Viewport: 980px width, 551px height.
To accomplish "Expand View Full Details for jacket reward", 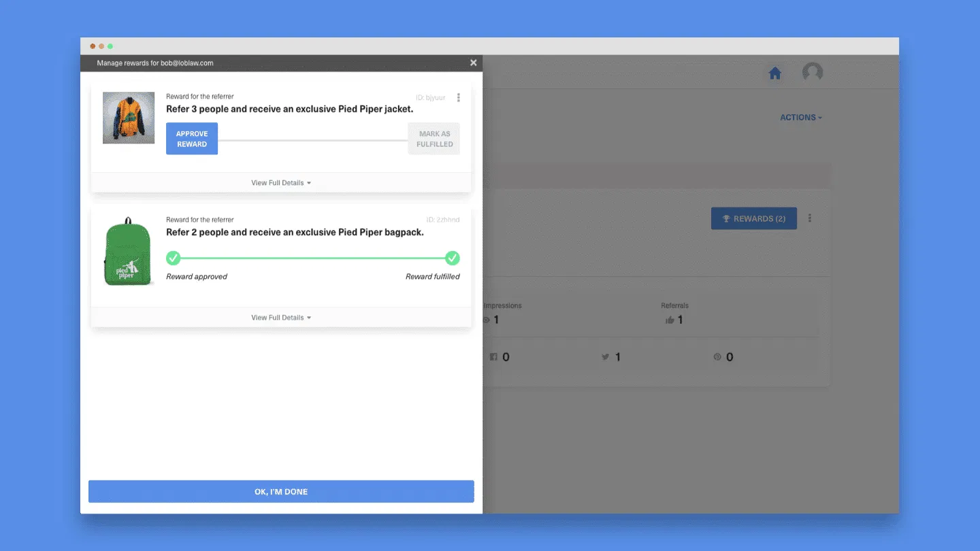I will click(280, 183).
